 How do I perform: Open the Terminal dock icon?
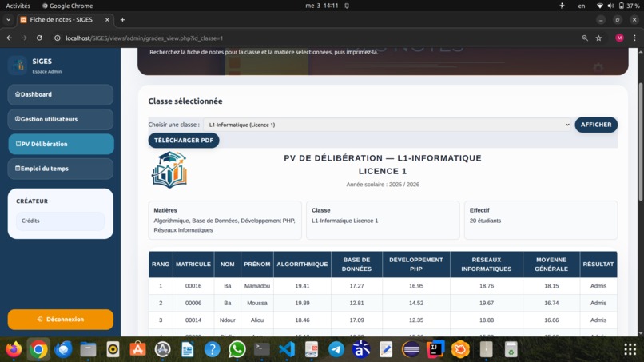click(x=261, y=349)
